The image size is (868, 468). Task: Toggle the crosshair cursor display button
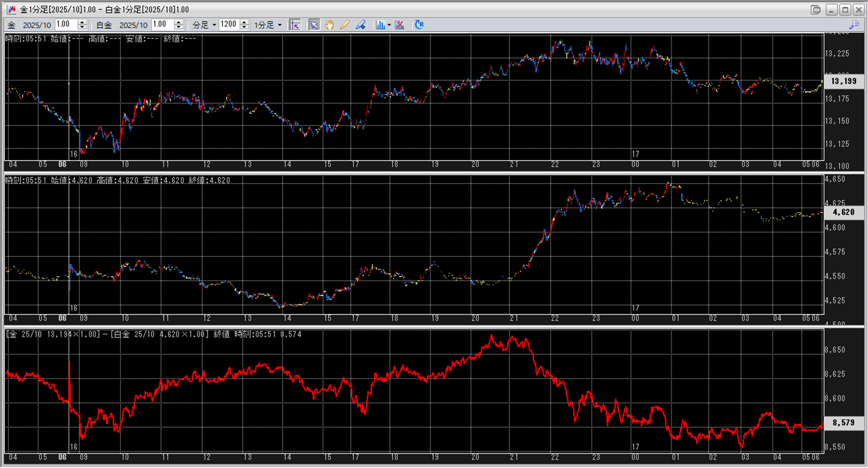(295, 25)
